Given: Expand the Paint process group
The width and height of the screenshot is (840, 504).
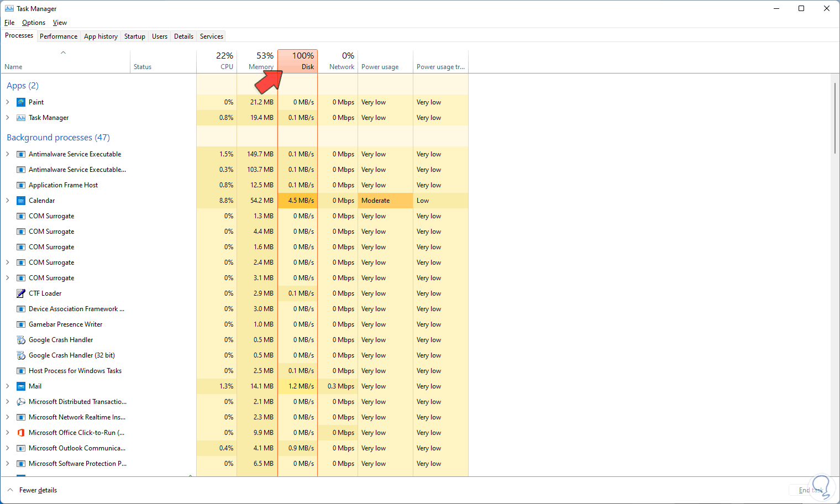Looking at the screenshot, I should coord(7,102).
